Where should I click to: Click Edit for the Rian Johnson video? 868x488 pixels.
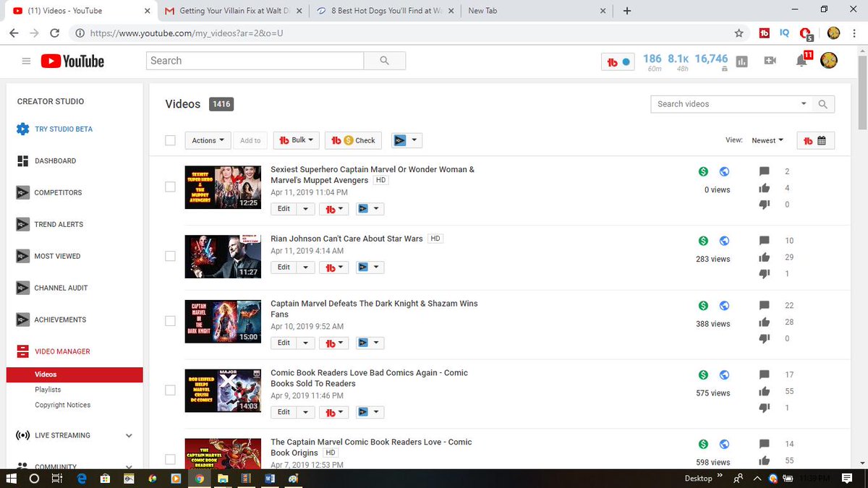(x=284, y=267)
